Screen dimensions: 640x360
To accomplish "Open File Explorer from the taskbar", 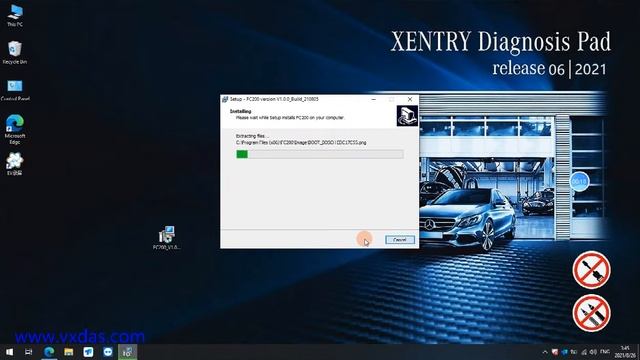I will (69, 352).
